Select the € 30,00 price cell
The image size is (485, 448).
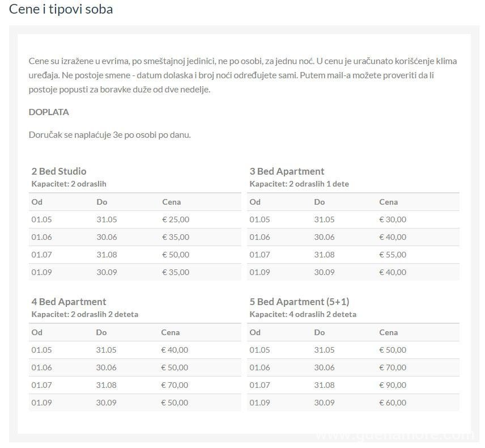pos(393,219)
